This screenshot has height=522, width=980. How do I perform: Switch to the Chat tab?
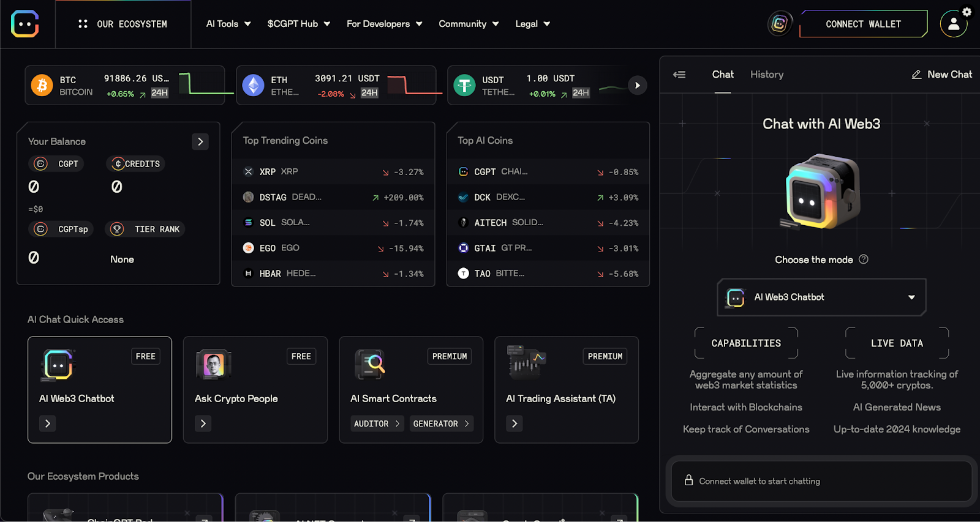click(723, 75)
